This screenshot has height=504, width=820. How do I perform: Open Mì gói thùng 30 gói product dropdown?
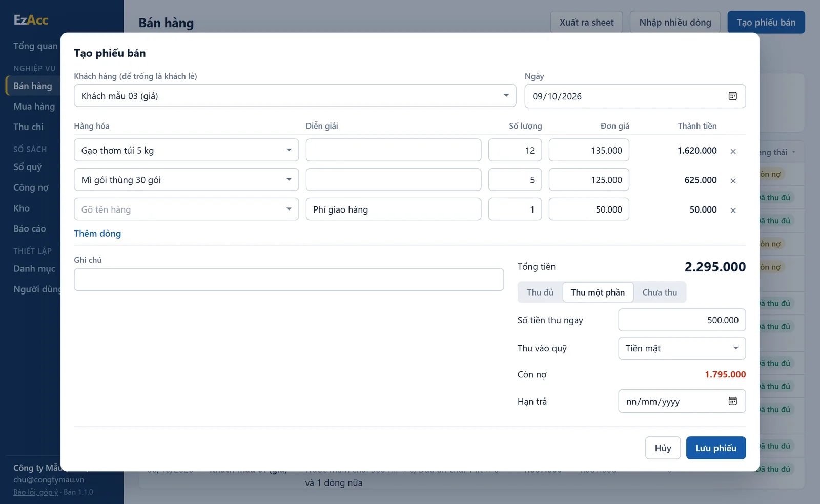186,180
